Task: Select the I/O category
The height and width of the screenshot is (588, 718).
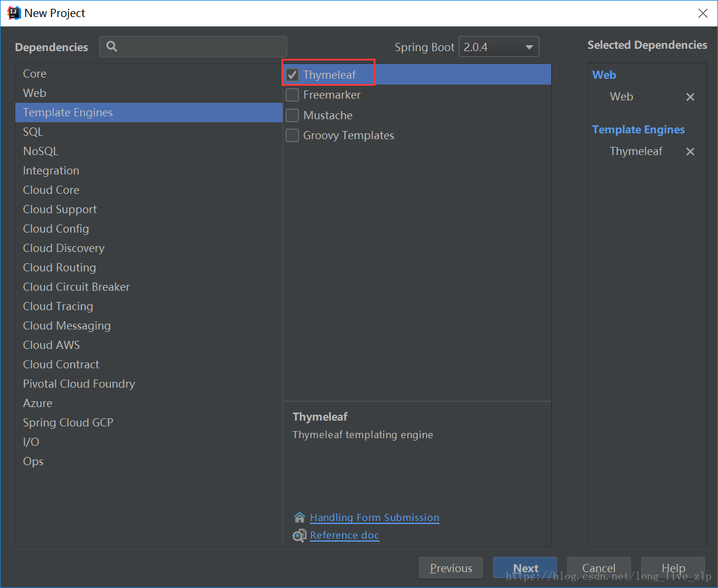Action: (149, 442)
